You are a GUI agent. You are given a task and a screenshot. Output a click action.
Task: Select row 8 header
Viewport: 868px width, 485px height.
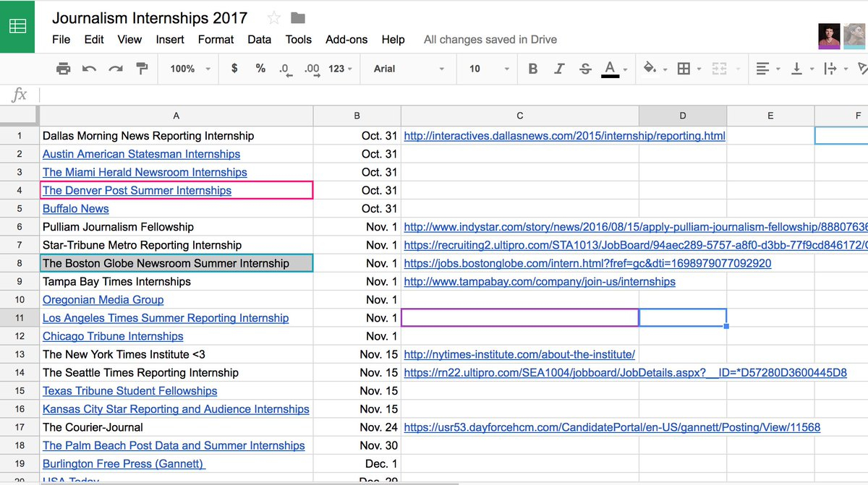[x=20, y=263]
